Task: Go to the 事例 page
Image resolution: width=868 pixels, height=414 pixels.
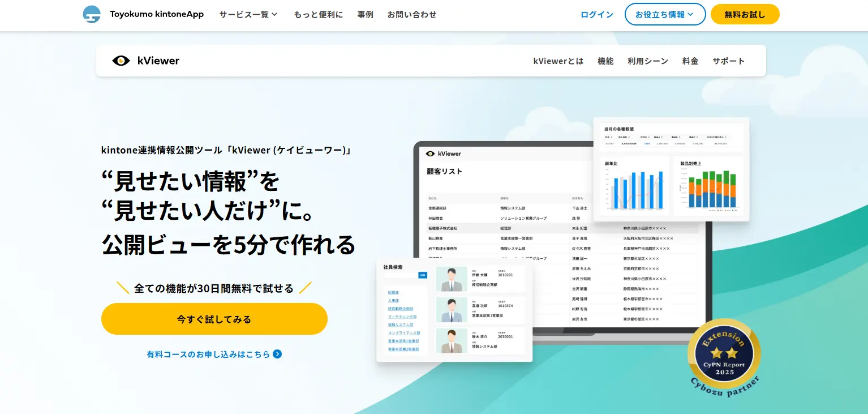Action: [x=366, y=15]
